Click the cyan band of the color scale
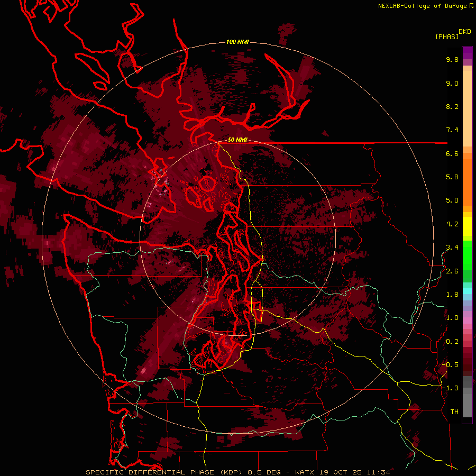The image size is (476, 476). [x=467, y=290]
